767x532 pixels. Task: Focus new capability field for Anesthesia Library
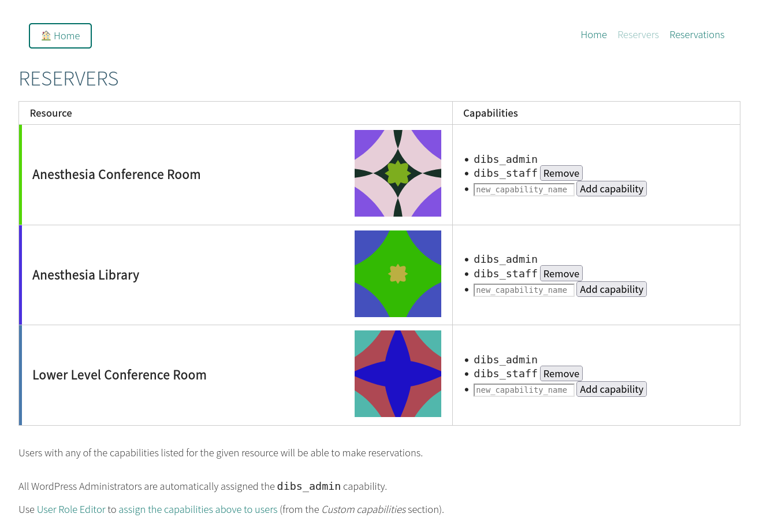(524, 290)
